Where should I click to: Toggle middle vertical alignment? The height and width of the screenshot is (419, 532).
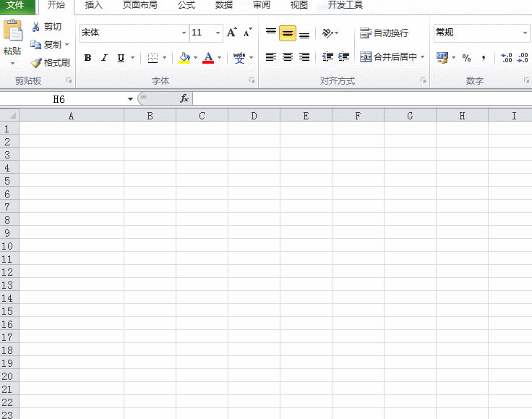pyautogui.click(x=288, y=33)
